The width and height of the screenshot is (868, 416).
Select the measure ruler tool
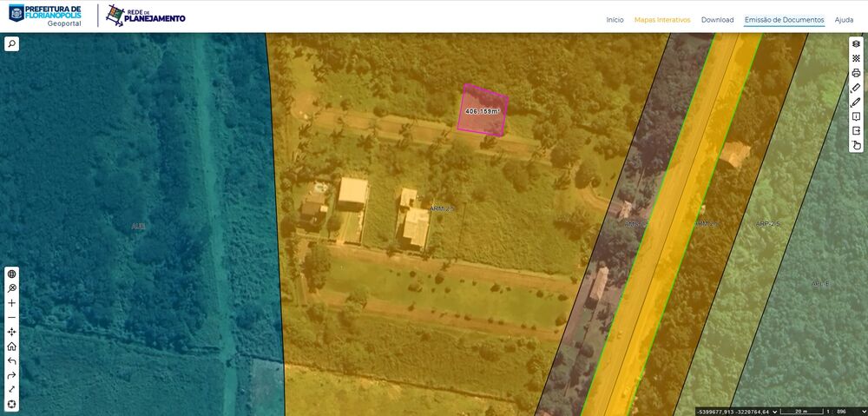(x=856, y=88)
